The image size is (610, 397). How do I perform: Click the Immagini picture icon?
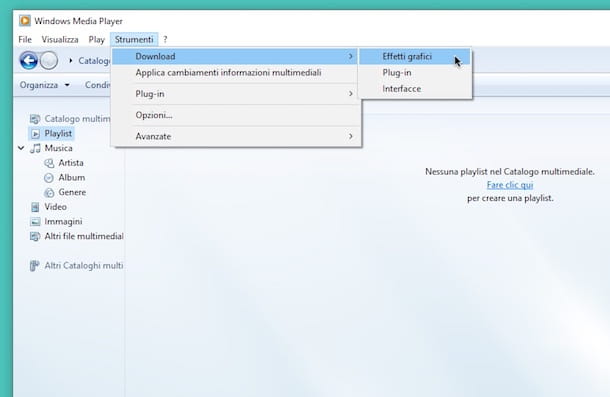35,222
